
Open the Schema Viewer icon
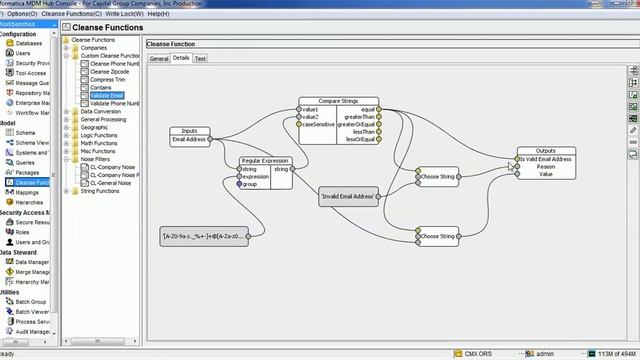click(x=10, y=142)
